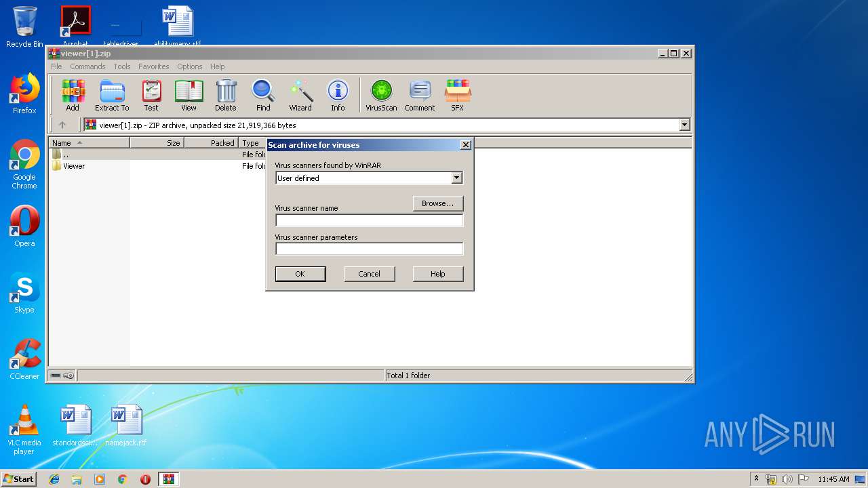This screenshot has width=868, height=488.
Task: Open the Favorites menu
Action: (x=154, y=66)
